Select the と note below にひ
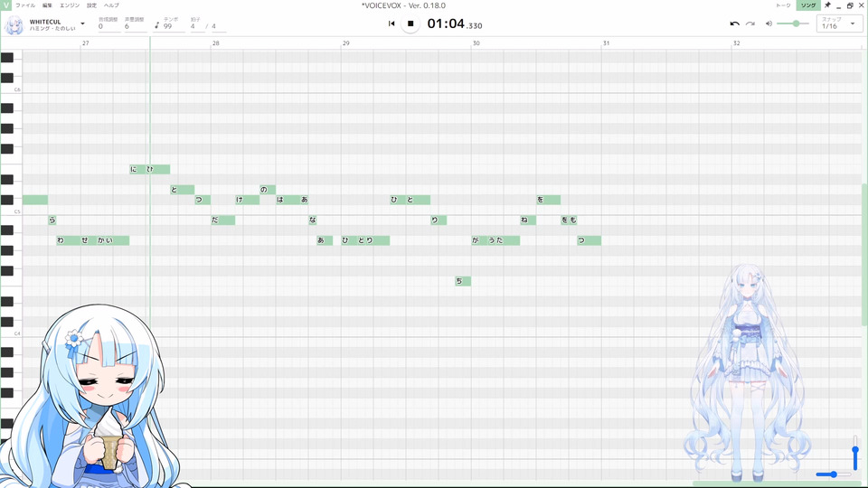 (x=182, y=190)
